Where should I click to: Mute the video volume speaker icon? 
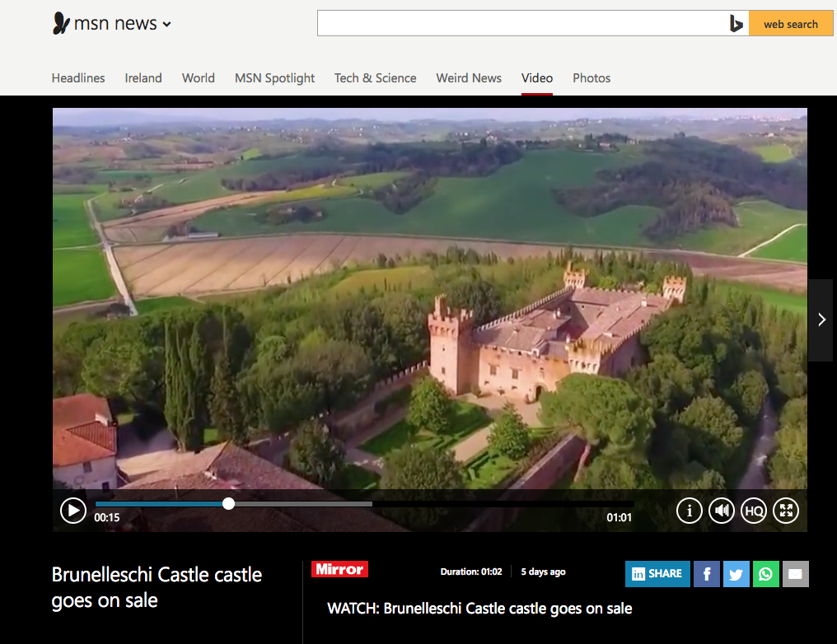coord(721,511)
